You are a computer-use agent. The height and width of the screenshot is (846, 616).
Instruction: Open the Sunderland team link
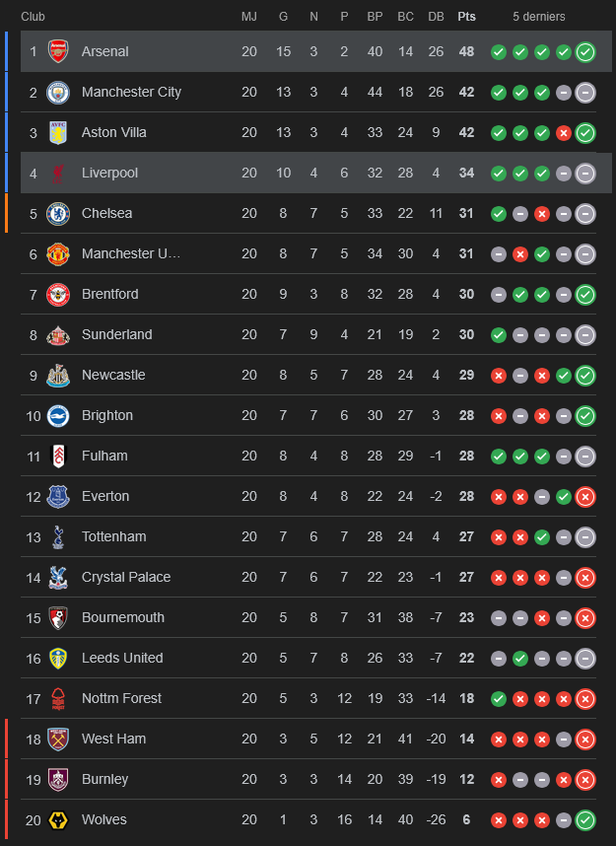116,334
